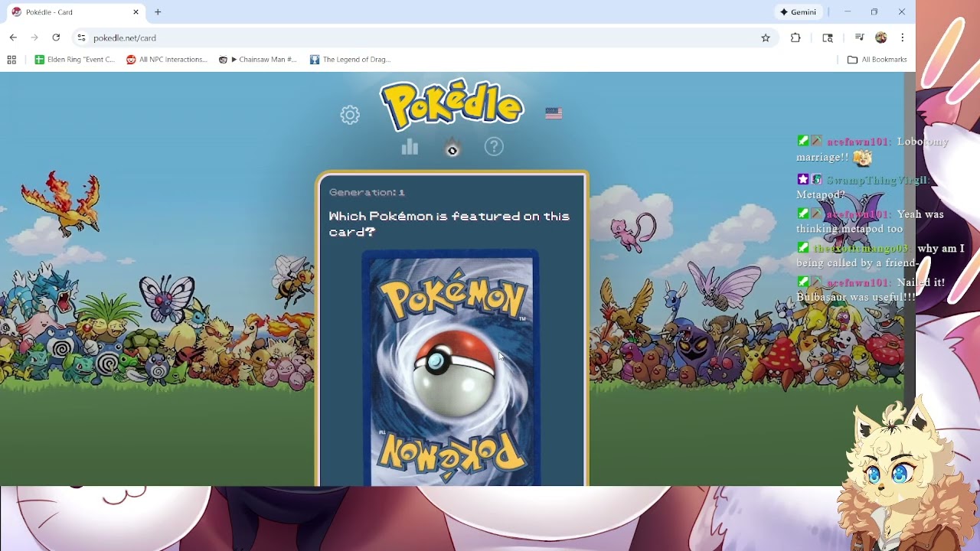Screen dimensions: 980x551
Task: Open a new browser tab
Action: click(158, 12)
